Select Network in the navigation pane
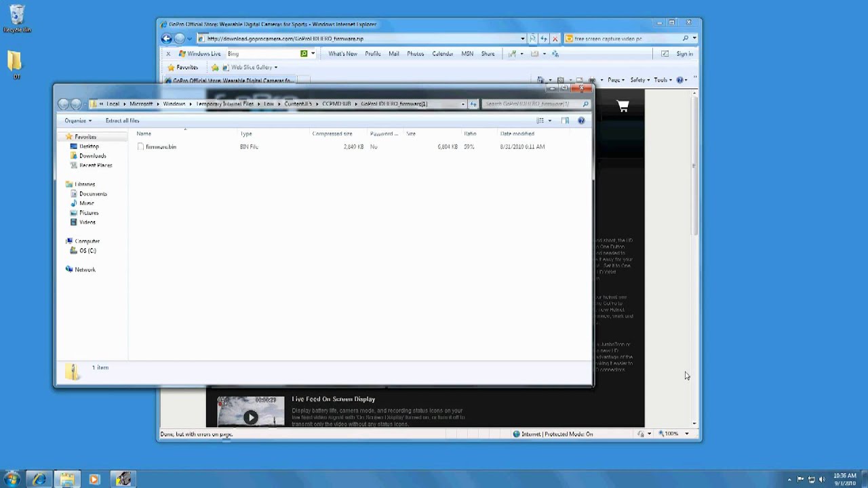This screenshot has height=488, width=868. 85,270
